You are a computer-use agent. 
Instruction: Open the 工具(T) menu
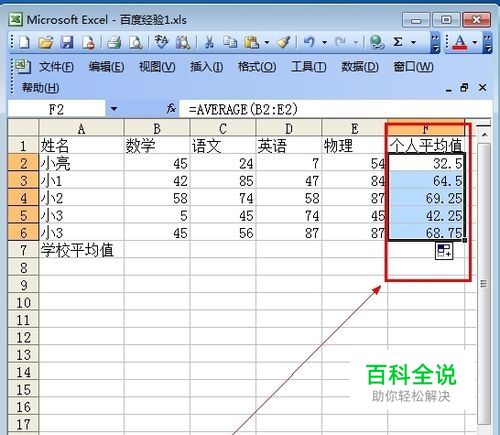click(x=309, y=67)
